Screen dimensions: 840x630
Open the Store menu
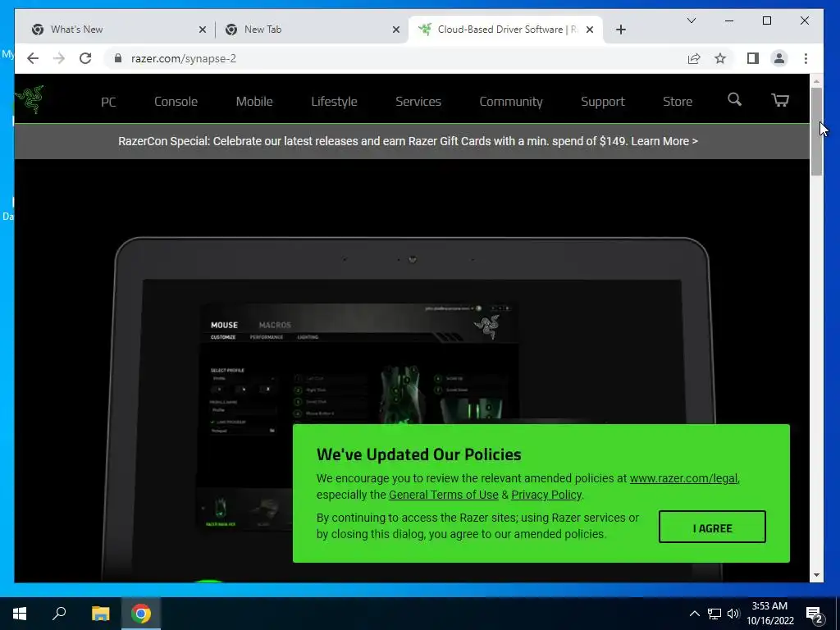[678, 101]
